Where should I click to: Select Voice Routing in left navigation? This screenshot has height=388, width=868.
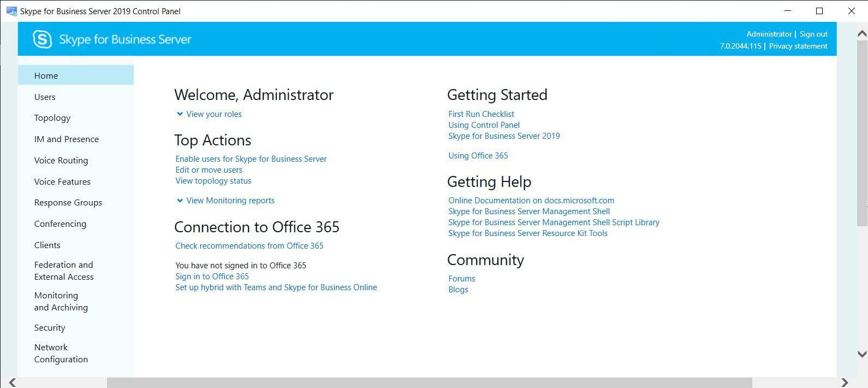61,161
